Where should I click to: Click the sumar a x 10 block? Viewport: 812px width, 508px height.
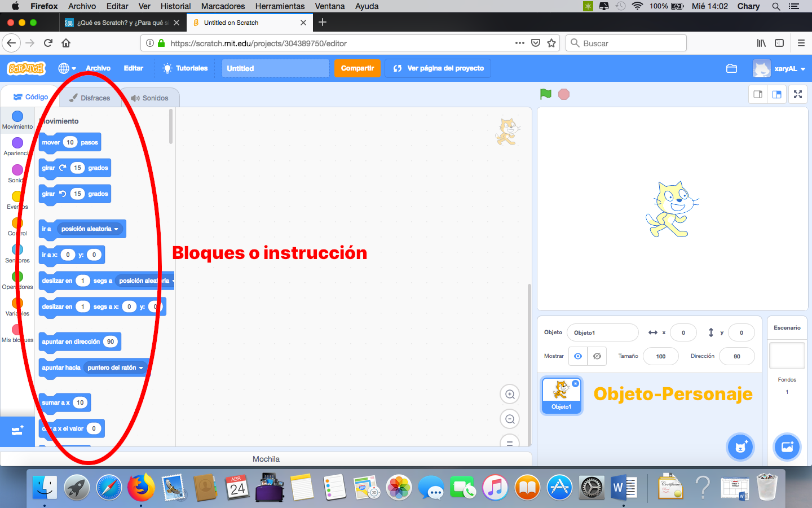tap(64, 403)
